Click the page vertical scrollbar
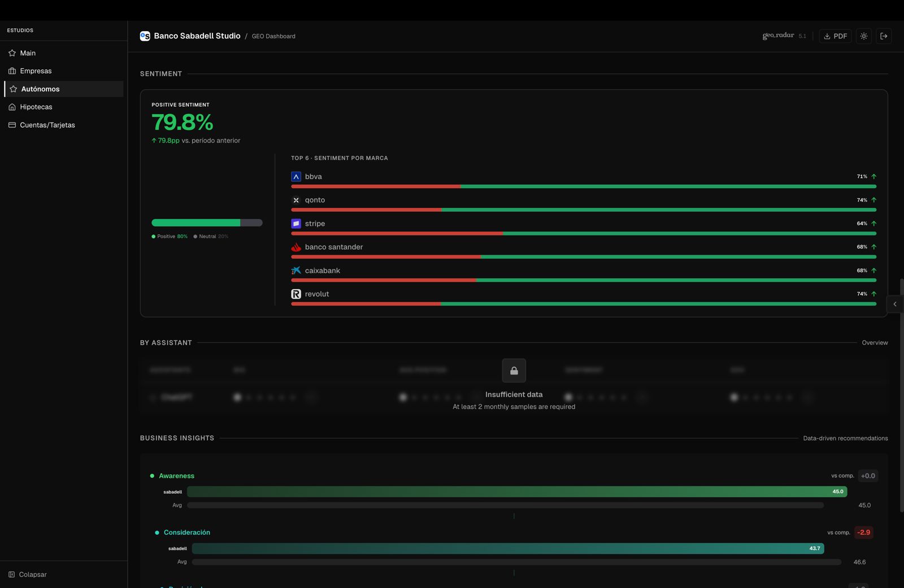The width and height of the screenshot is (904, 588). [x=901, y=395]
